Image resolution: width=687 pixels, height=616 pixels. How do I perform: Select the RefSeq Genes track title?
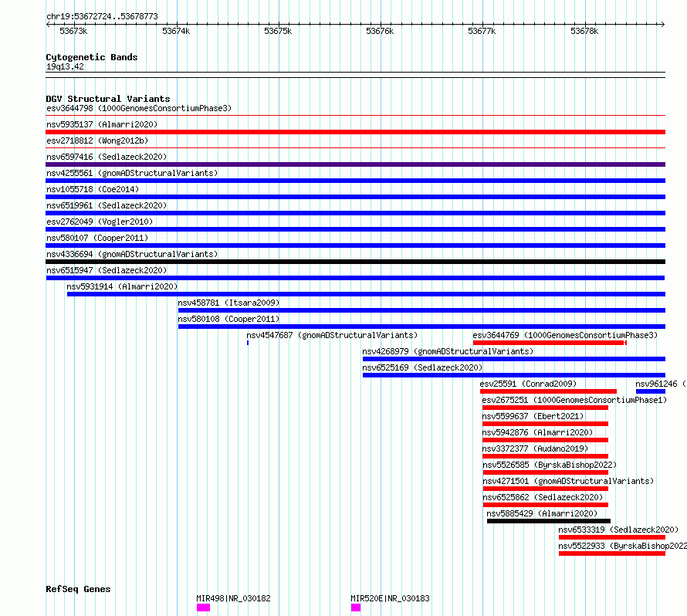[x=78, y=589]
